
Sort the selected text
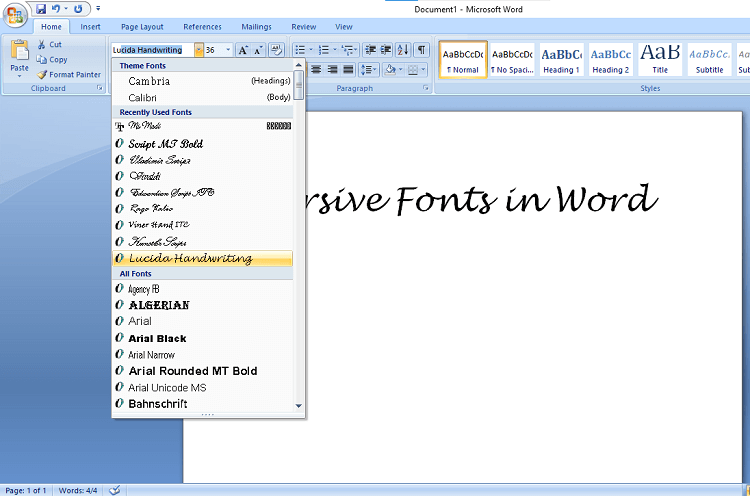coord(403,50)
